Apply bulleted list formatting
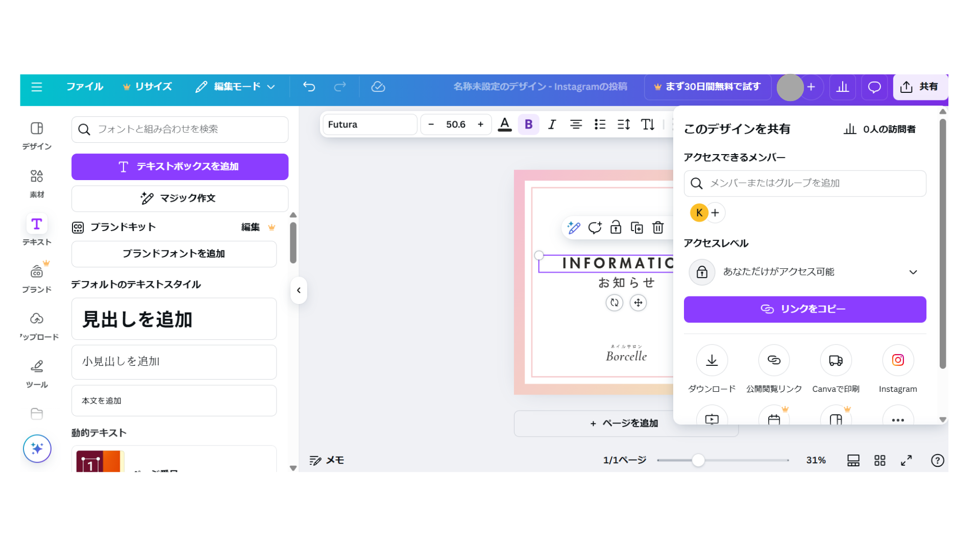The width and height of the screenshot is (980, 551). point(600,124)
